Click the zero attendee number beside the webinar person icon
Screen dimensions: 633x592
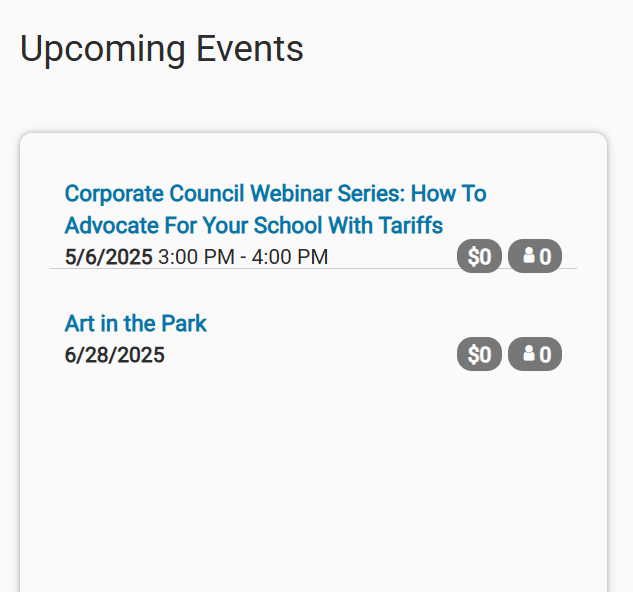pyautogui.click(x=545, y=257)
